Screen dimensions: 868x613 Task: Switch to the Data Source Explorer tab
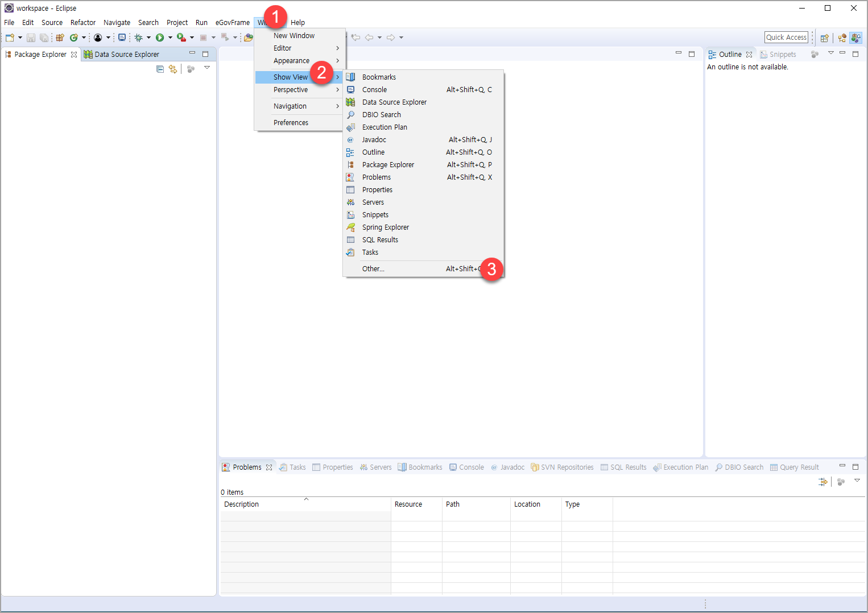tap(122, 55)
